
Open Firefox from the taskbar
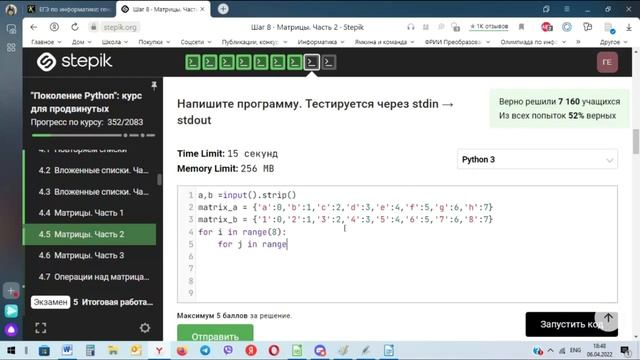(x=182, y=350)
